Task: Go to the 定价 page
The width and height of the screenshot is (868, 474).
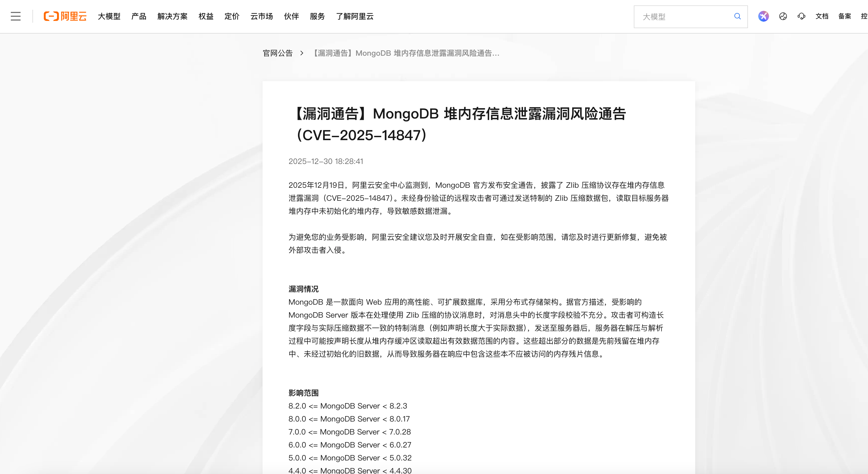Action: tap(232, 16)
